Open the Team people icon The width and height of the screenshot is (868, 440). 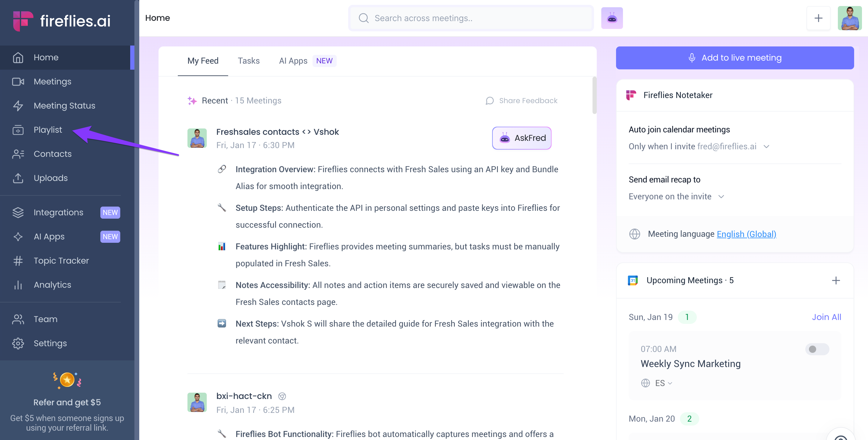click(18, 319)
